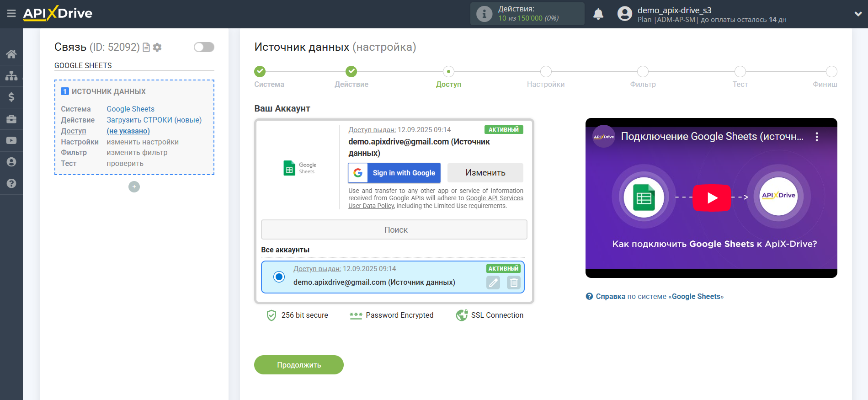
Task: Click the ApiX-Drive logo
Action: coord(58,13)
